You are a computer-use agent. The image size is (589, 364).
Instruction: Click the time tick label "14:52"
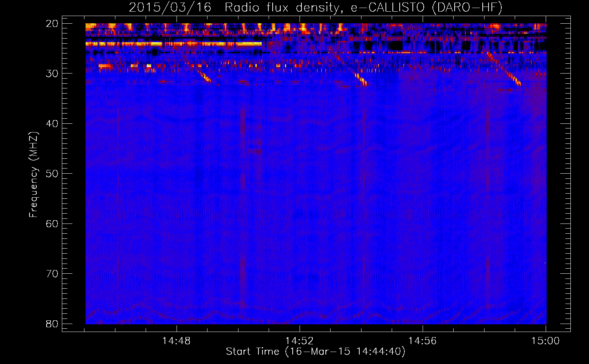coord(299,341)
